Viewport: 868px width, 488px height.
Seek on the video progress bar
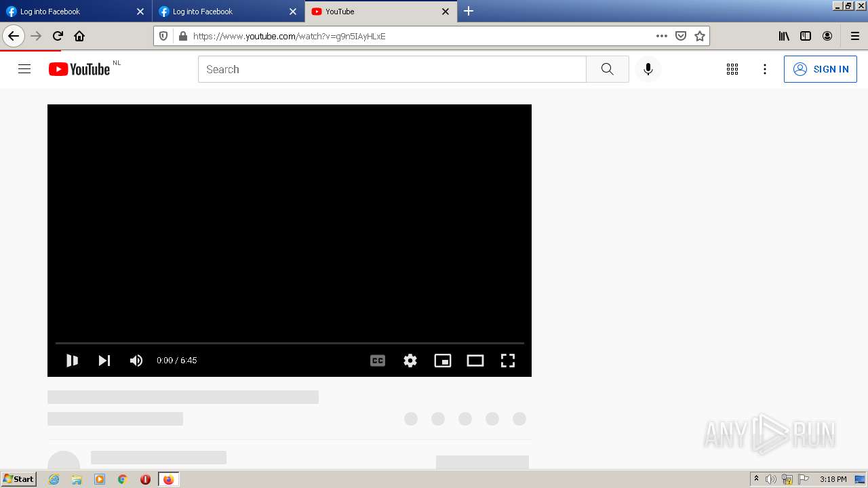[x=290, y=343]
